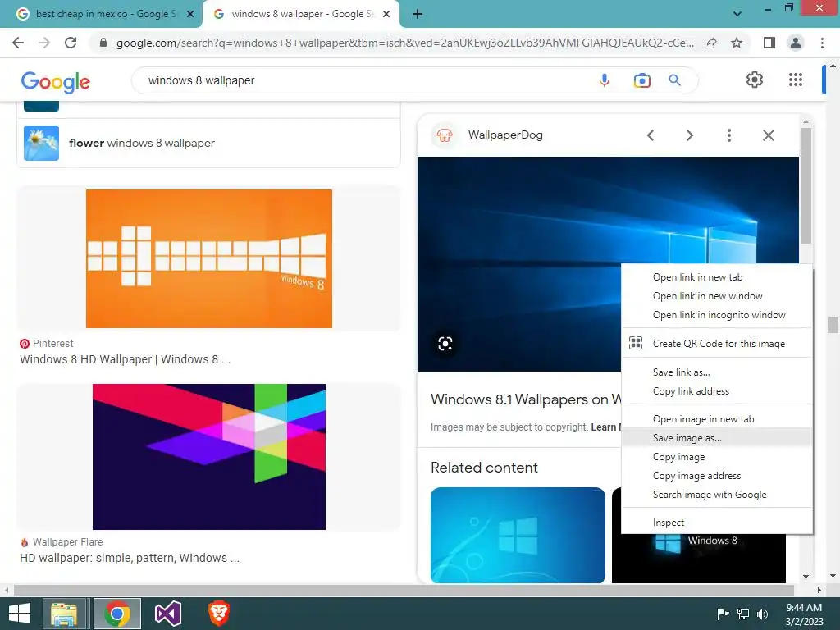Show the previous image in preview panel

(x=651, y=135)
